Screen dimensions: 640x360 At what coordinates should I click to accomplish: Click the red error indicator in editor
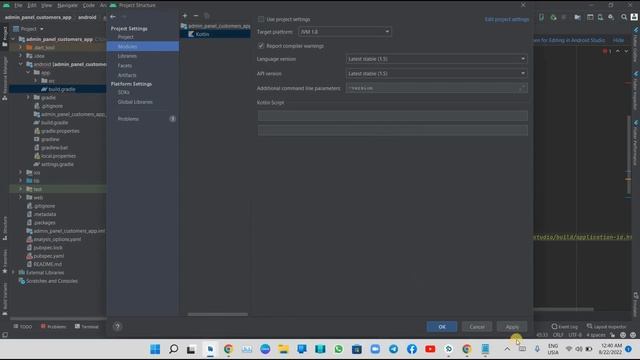607,51
